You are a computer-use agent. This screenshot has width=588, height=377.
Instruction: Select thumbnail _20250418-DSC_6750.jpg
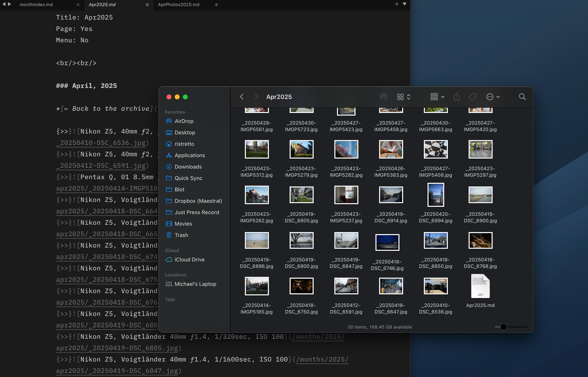pos(301,286)
